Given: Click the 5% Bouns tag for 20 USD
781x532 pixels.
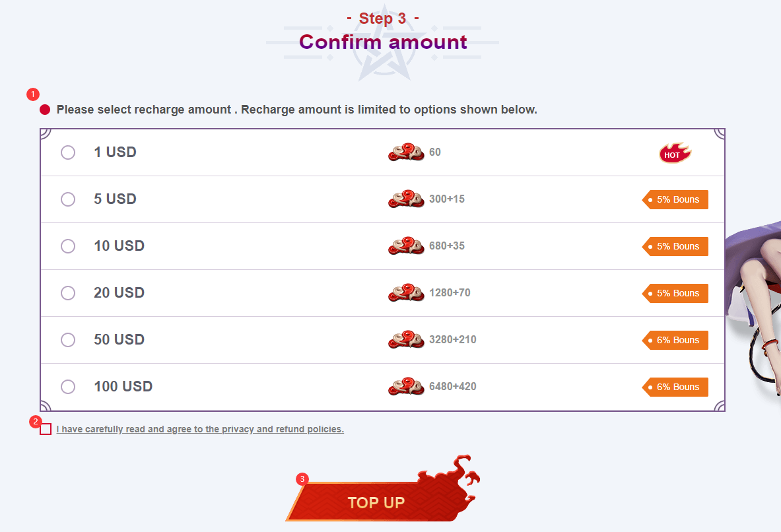Looking at the screenshot, I should coord(675,293).
